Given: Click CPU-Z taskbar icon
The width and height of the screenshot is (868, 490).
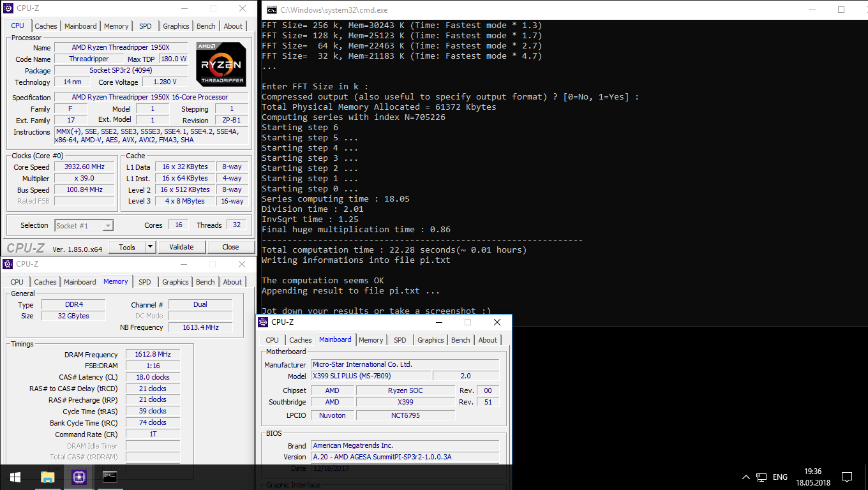Looking at the screenshot, I should (79, 477).
